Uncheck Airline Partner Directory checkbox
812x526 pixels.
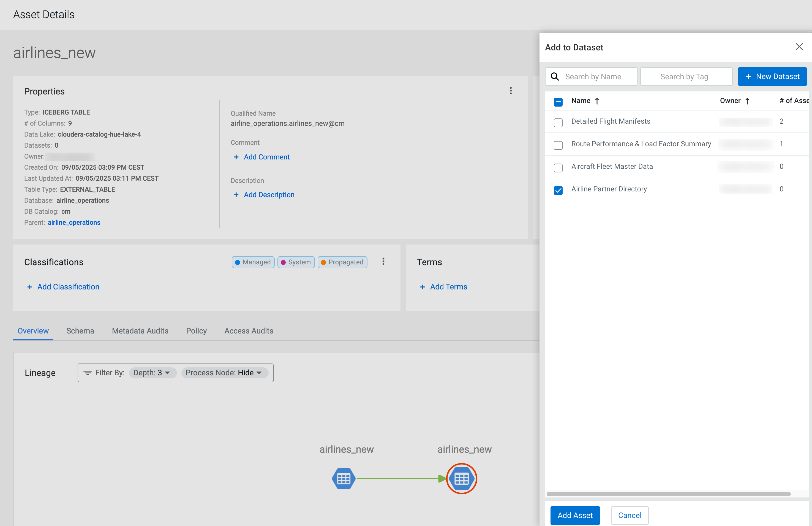point(558,190)
